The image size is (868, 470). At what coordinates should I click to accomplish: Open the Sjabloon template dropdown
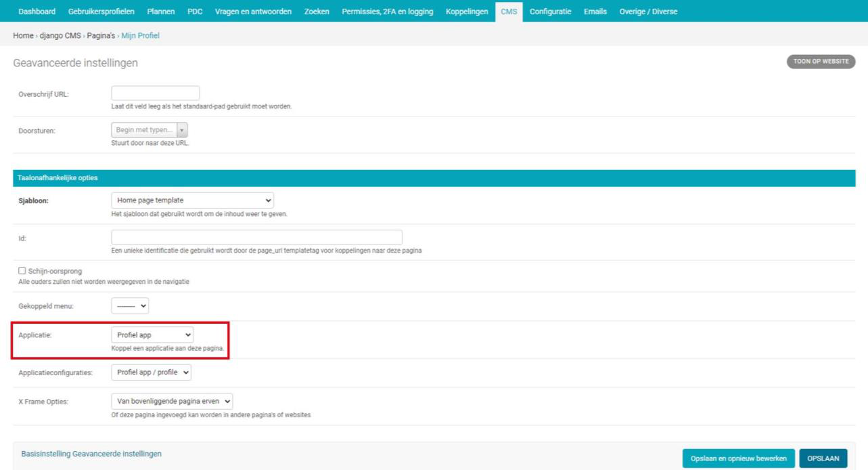(x=192, y=200)
